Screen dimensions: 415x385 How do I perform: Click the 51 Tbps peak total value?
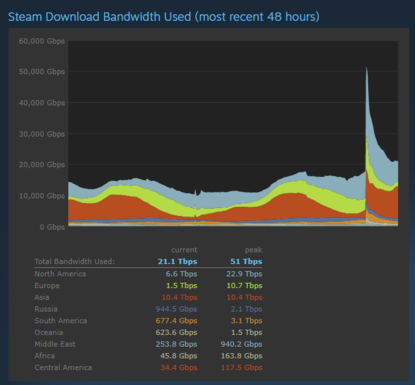coord(246,261)
